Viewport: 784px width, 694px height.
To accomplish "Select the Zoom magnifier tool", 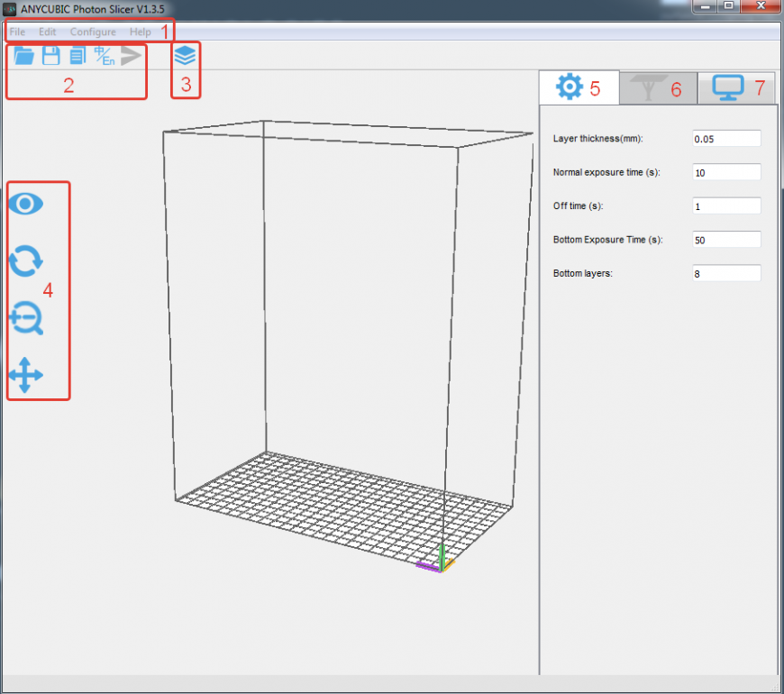I will point(25,319).
